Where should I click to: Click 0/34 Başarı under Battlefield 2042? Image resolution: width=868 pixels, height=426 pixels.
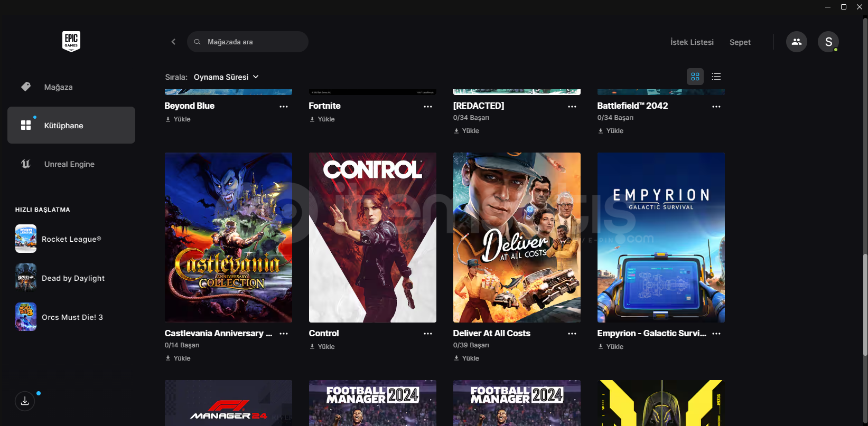615,118
